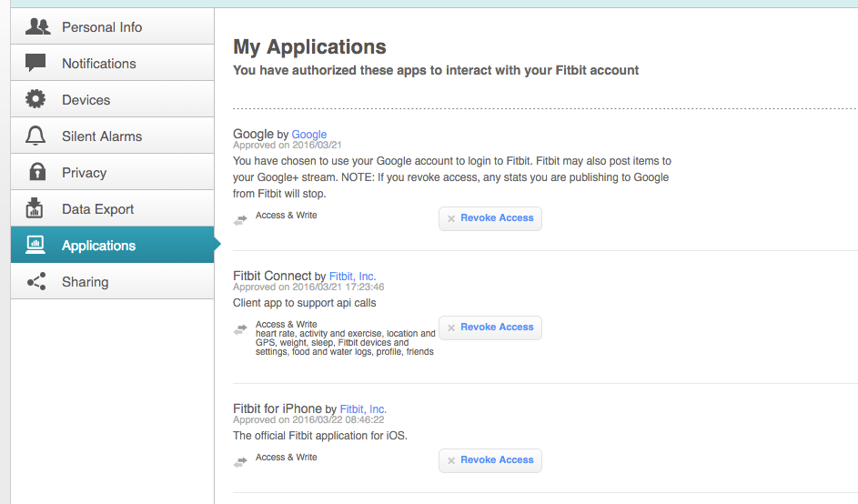Click the arrows icon beside Google's Access & Write

[240, 220]
